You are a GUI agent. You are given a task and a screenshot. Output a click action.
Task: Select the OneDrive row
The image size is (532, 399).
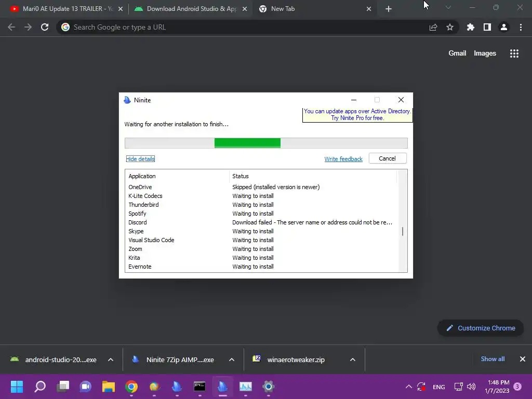[x=261, y=187]
